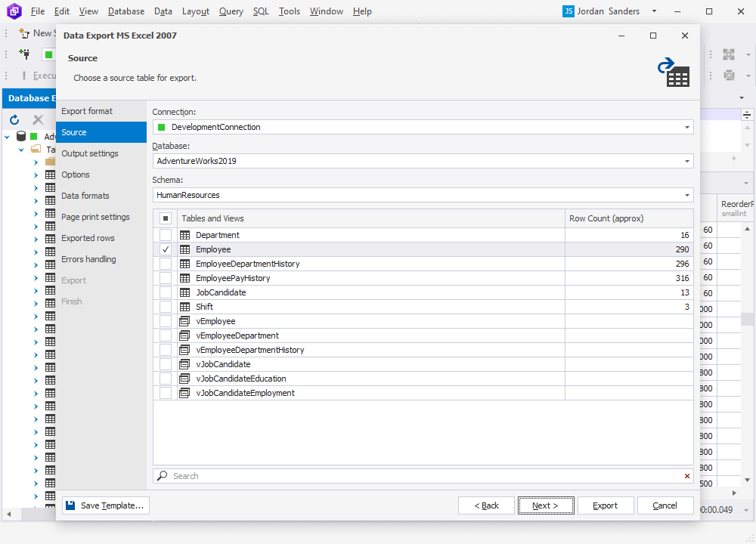
Task: Click the green connection status square in toolbar
Action: [48, 54]
